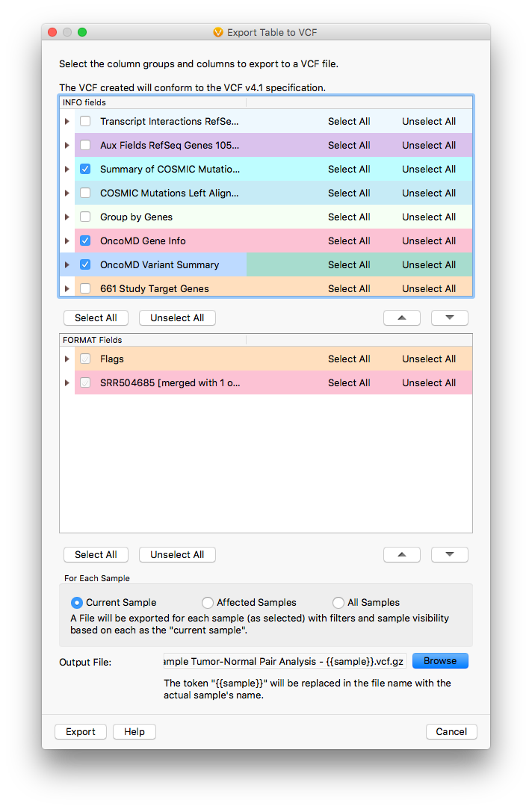Click the green zoom window button

pos(82,32)
